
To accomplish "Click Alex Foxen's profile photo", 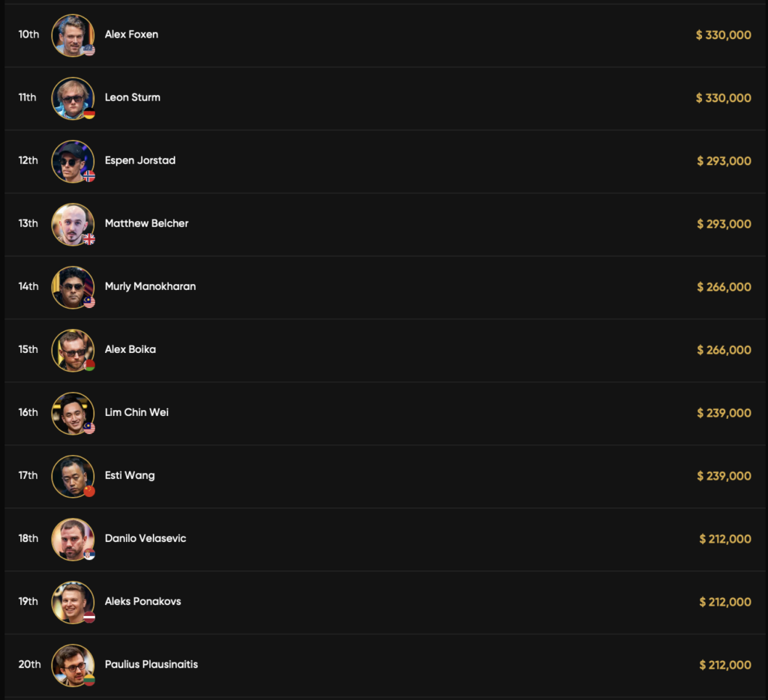I will point(72,34).
